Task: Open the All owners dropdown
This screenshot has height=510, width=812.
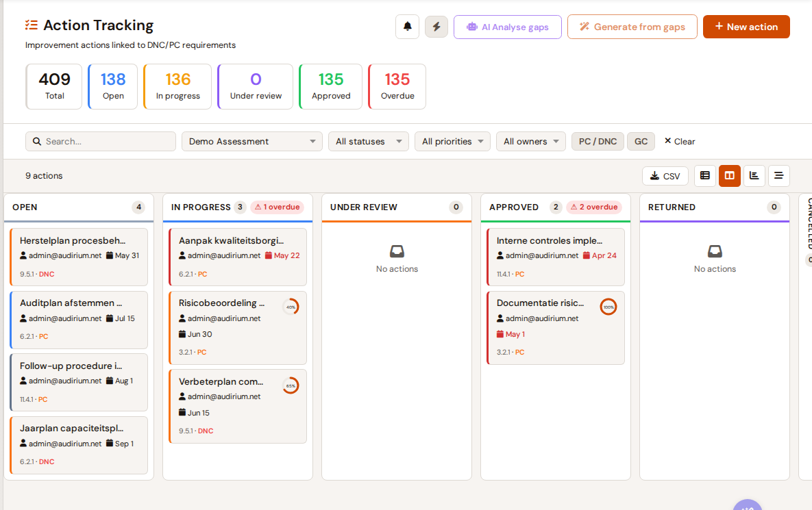Action: click(531, 141)
